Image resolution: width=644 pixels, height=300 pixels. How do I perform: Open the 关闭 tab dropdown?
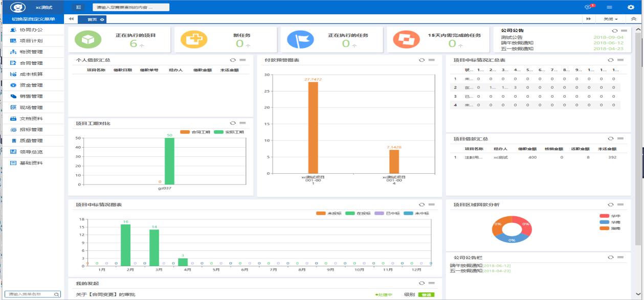tap(611, 19)
